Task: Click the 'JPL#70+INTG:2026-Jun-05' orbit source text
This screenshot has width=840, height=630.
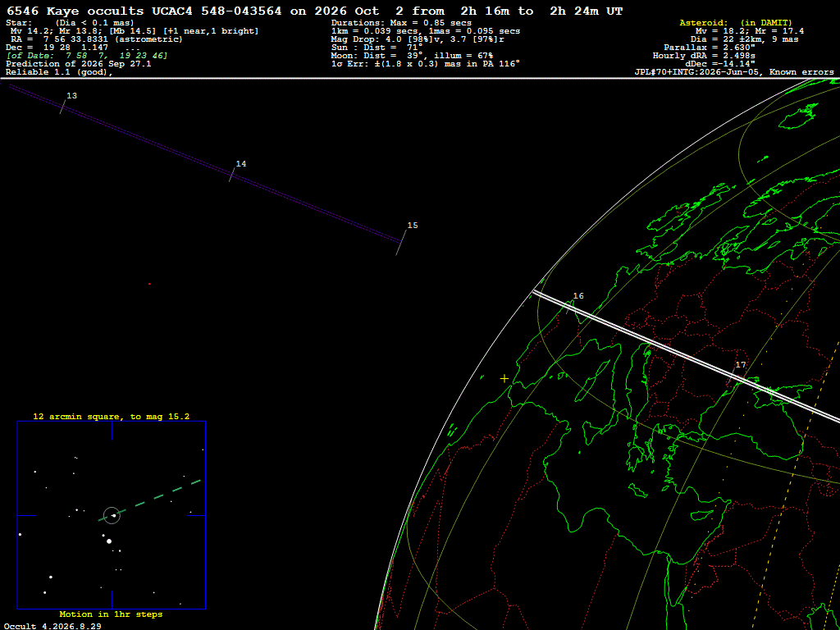Action: (697, 72)
